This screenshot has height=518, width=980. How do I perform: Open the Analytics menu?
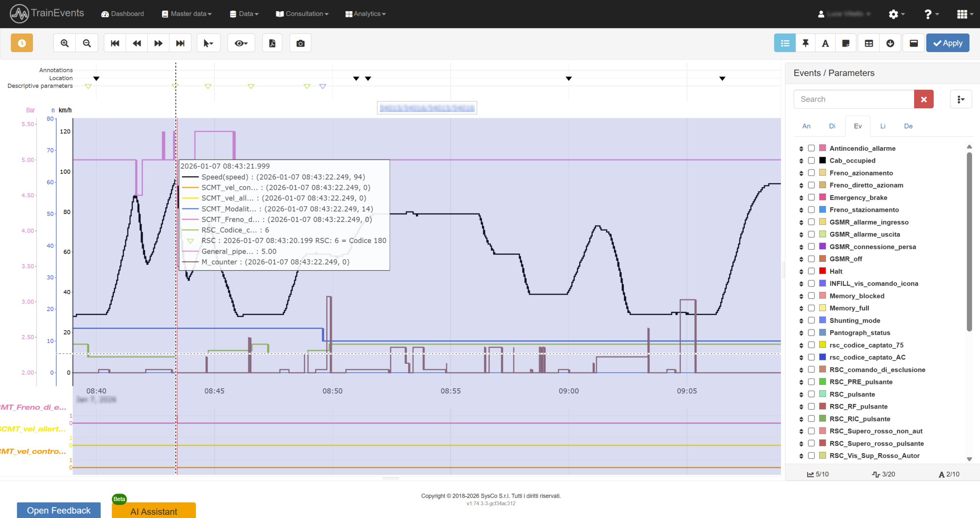pyautogui.click(x=365, y=14)
